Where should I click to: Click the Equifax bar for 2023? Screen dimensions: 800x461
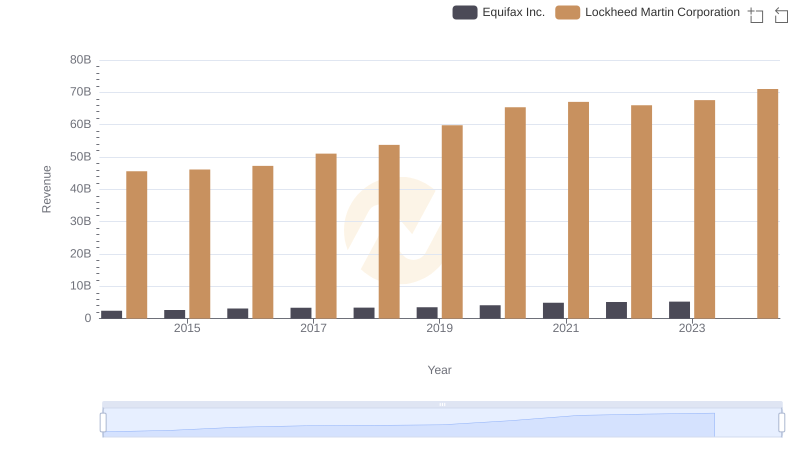(x=680, y=310)
